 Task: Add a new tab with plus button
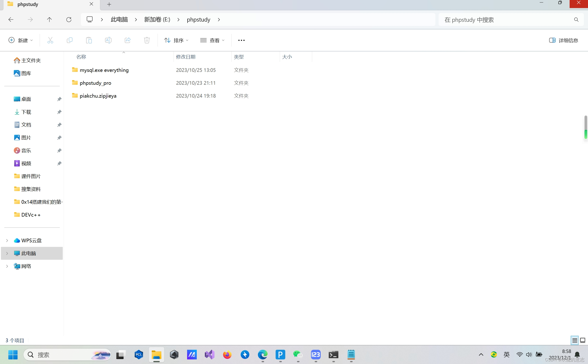pos(109,4)
